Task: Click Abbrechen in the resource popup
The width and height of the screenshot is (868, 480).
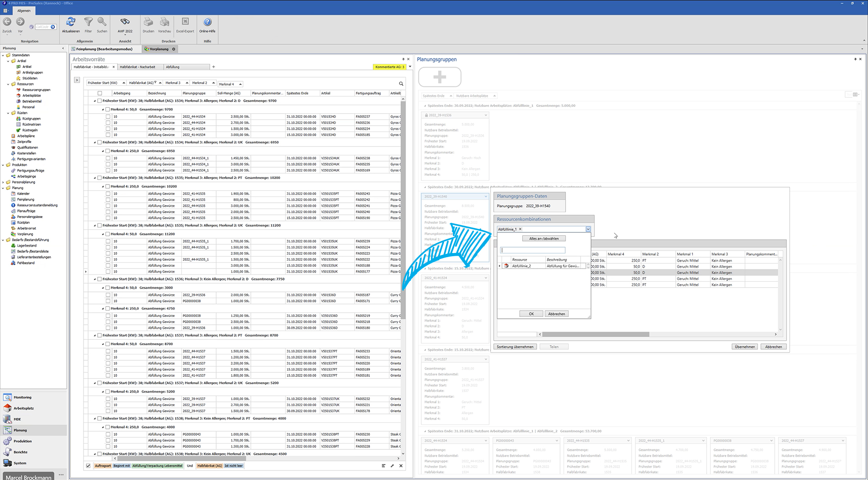Action: pyautogui.click(x=556, y=314)
